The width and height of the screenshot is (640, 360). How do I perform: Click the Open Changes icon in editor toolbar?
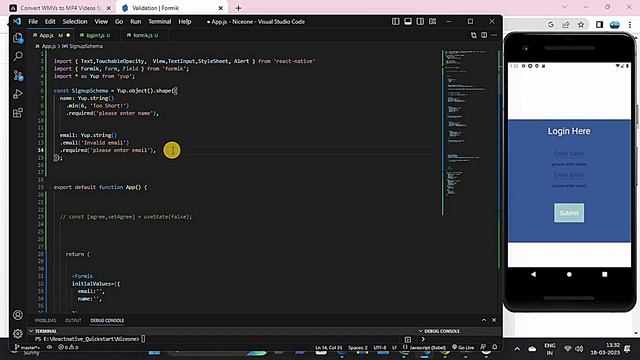[473, 36]
